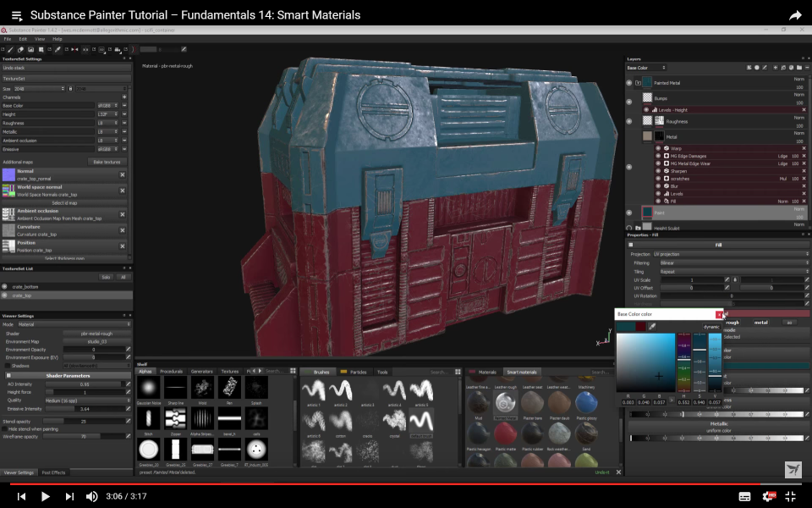
Task: Adjust the hue slider in color dialog
Action: coord(684,362)
